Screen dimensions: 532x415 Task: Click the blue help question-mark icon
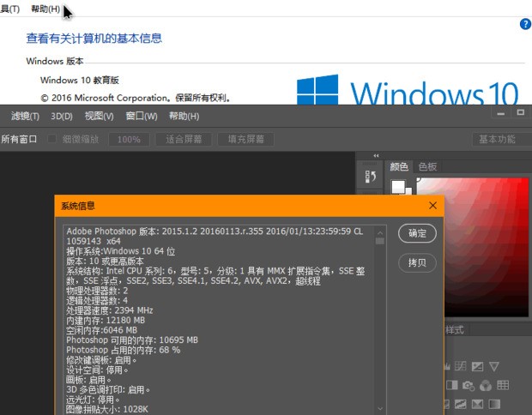point(525,24)
